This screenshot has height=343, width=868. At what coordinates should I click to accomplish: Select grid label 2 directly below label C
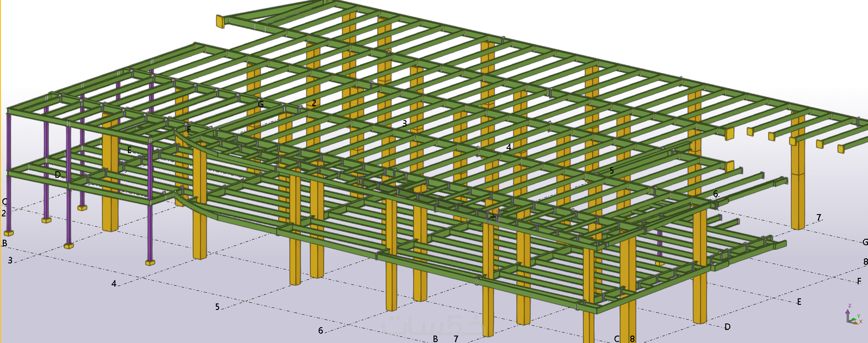4,213
